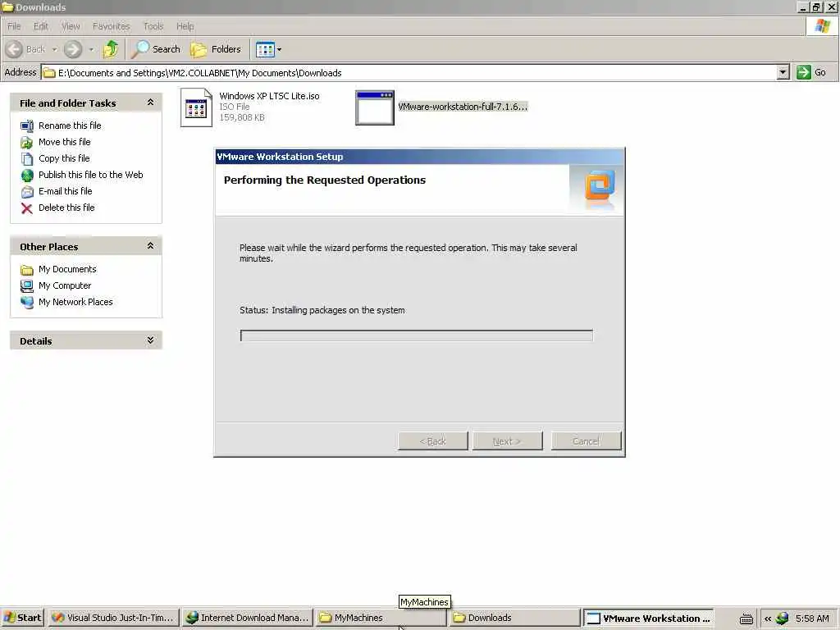This screenshot has height=630, width=840.
Task: Click the Rename this file icon
Action: (27, 126)
